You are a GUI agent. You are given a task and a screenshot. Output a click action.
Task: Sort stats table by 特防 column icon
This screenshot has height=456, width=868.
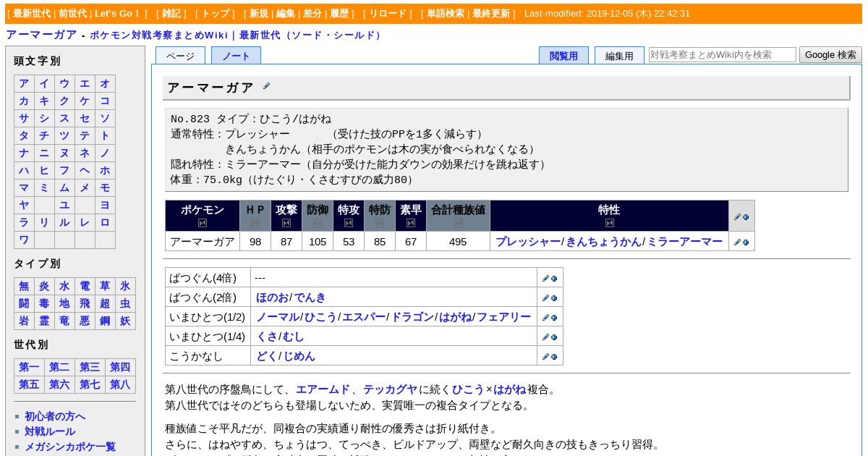point(380,223)
